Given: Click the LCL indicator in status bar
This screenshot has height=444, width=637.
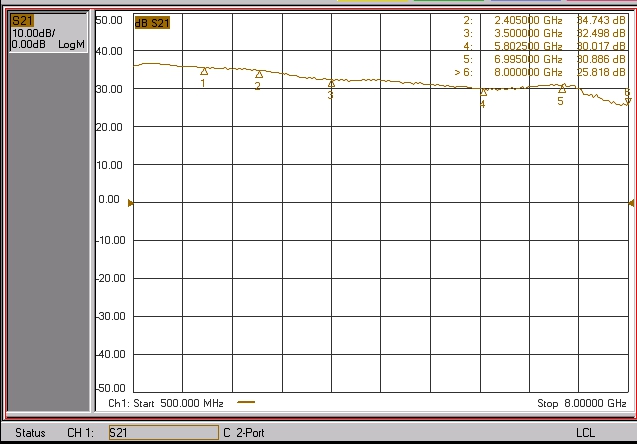Looking at the screenshot, I should pos(585,433).
